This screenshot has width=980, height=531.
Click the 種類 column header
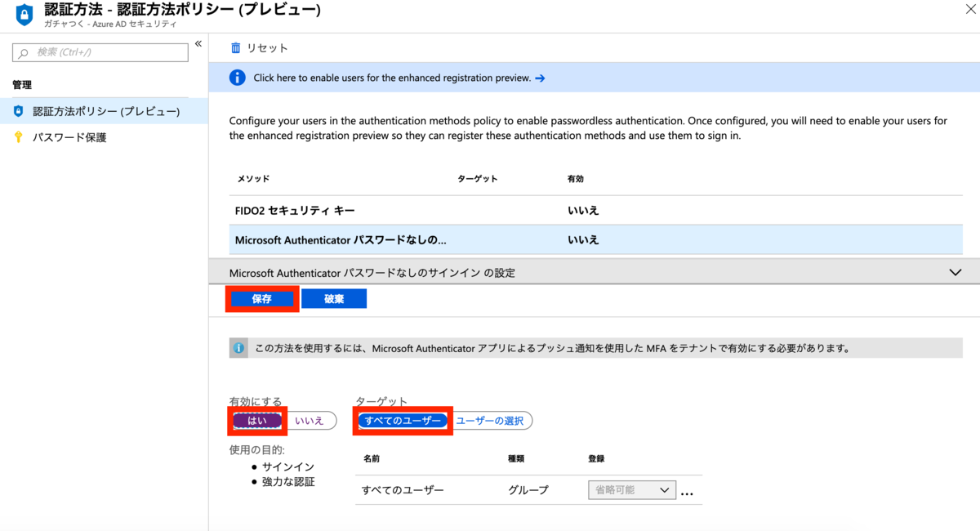[x=516, y=458]
